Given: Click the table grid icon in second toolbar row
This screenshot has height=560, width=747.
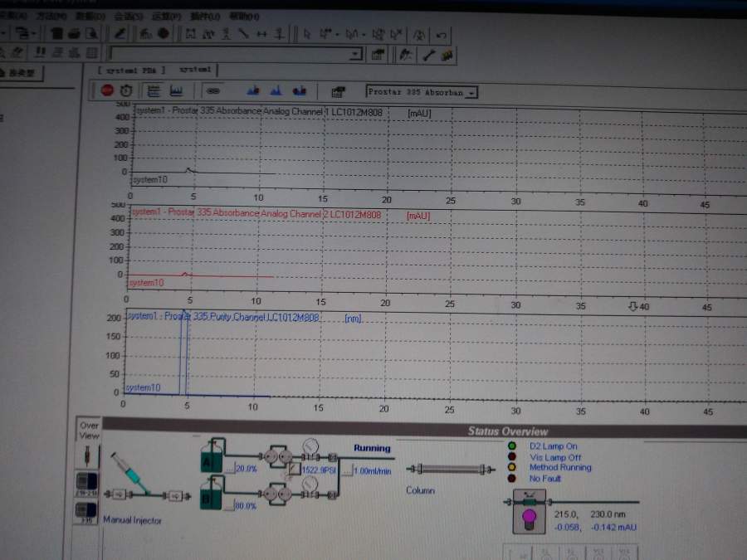Looking at the screenshot, I should pyautogui.click(x=92, y=53).
